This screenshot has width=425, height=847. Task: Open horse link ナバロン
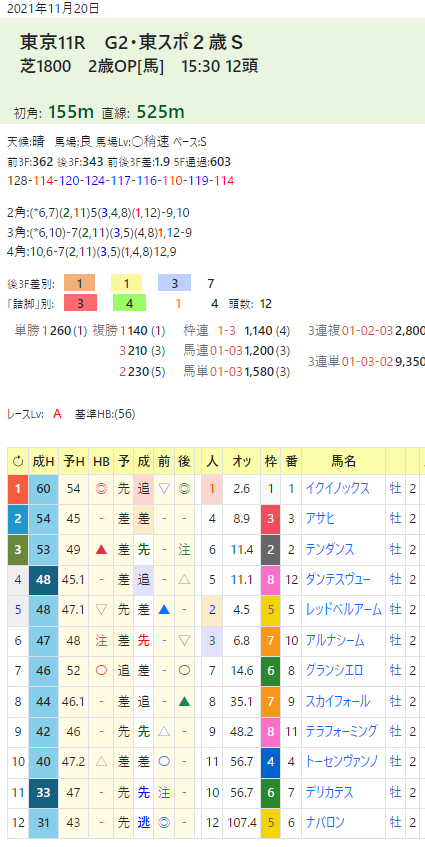pyautogui.click(x=325, y=823)
